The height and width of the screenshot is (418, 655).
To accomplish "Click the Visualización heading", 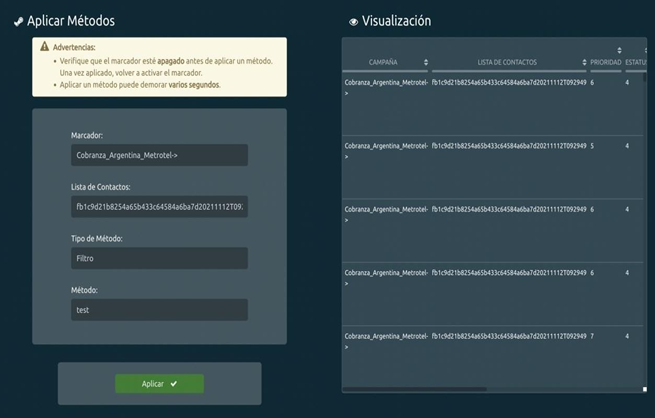I will (396, 21).
